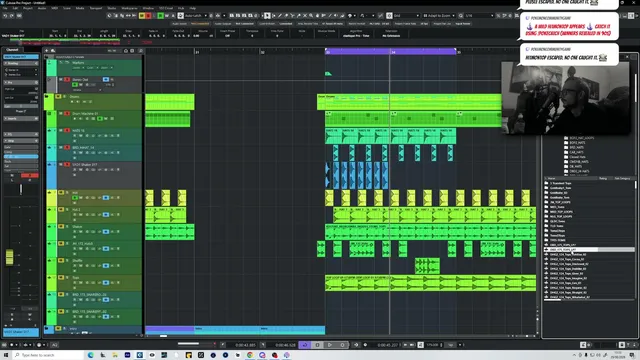Open the Studio menu
This screenshot has height=360, width=640.
pos(111,8)
